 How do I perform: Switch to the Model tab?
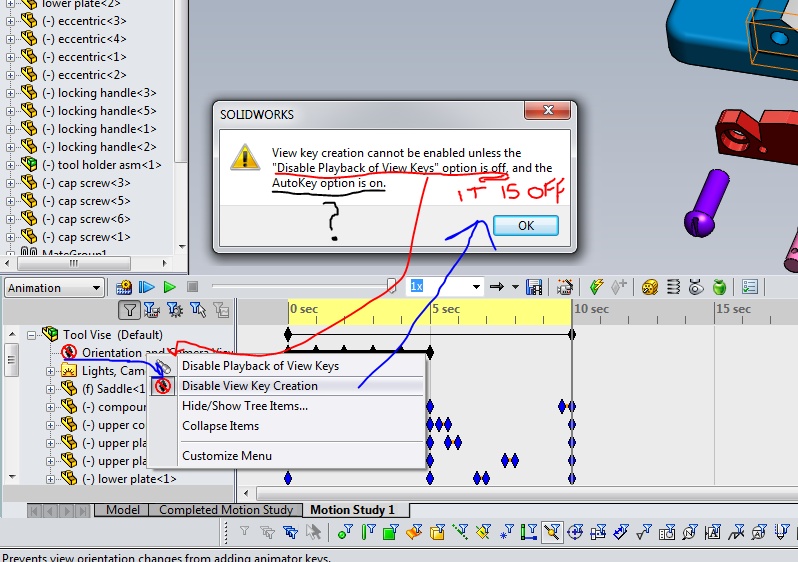tap(123, 510)
